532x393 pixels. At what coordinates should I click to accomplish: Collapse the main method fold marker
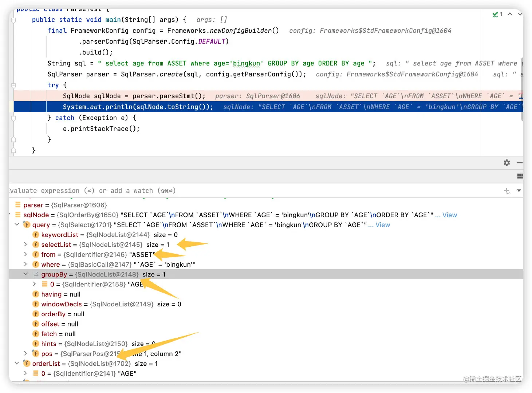point(13,20)
